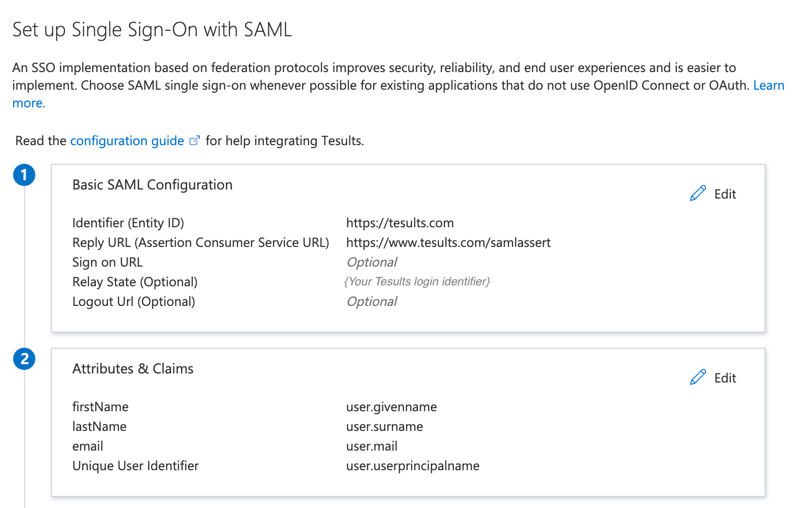Click the external link icon beside configuration guide
This screenshot has width=812, height=508.
(x=195, y=141)
